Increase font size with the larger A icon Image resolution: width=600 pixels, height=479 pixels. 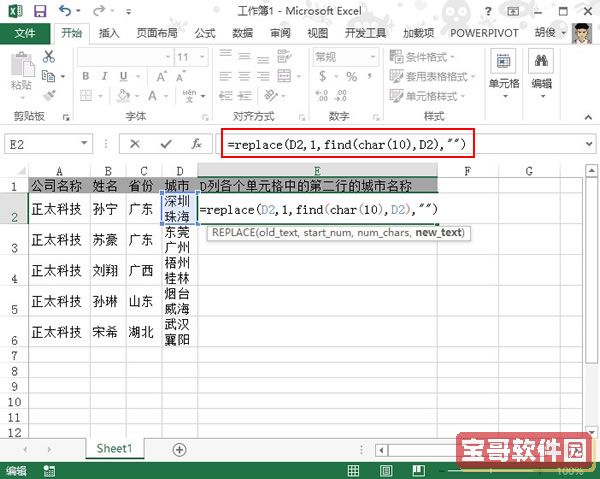point(161,77)
